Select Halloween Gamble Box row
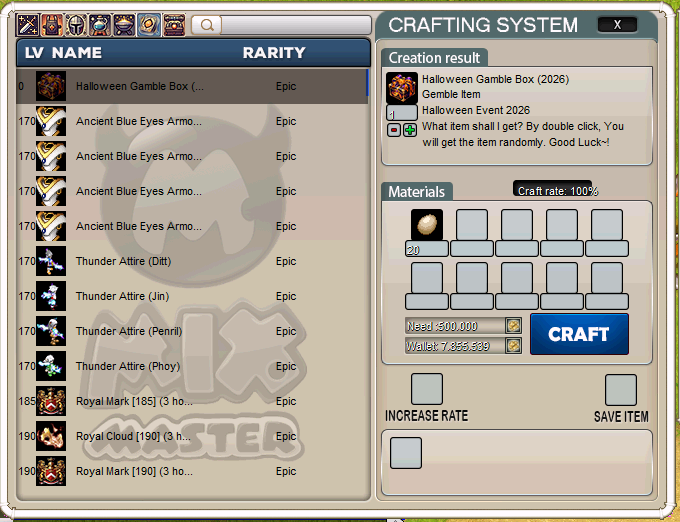 pos(193,86)
